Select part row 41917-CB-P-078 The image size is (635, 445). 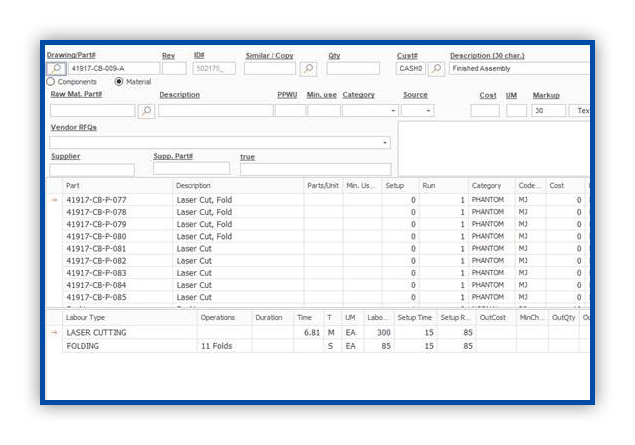[318, 212]
